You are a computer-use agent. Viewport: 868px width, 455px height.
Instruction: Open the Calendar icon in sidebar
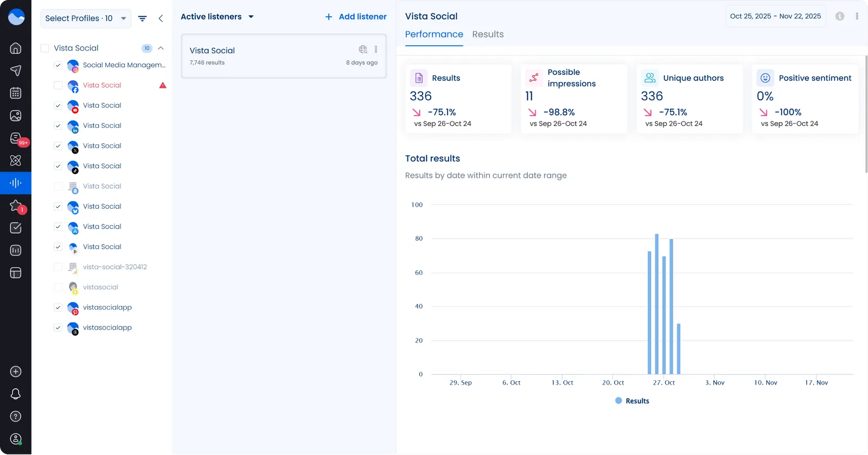tap(16, 93)
